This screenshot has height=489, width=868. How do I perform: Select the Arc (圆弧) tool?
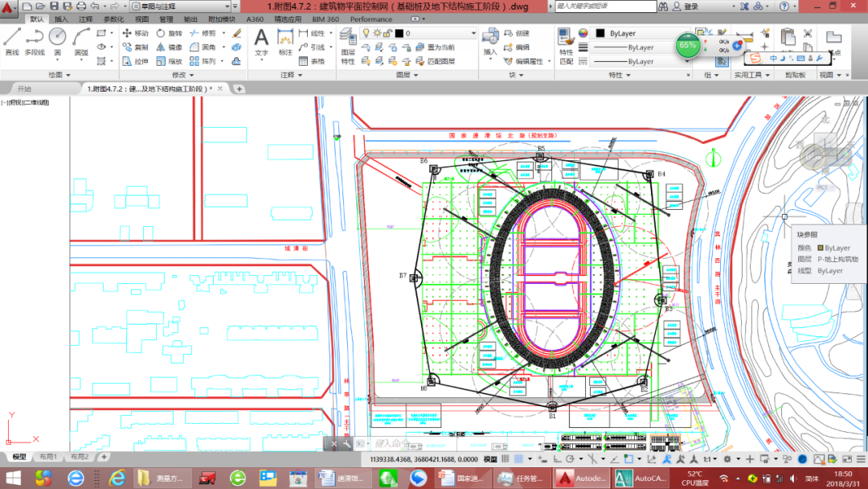tap(81, 42)
